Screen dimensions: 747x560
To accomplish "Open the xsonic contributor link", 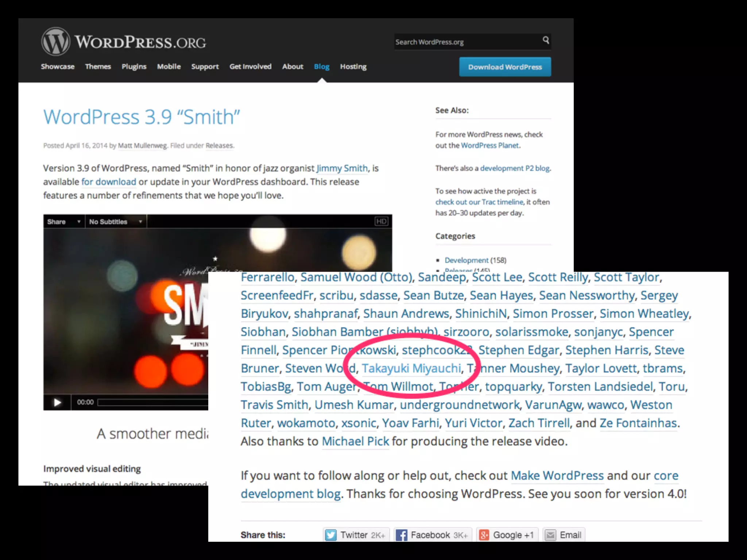I will (x=359, y=423).
